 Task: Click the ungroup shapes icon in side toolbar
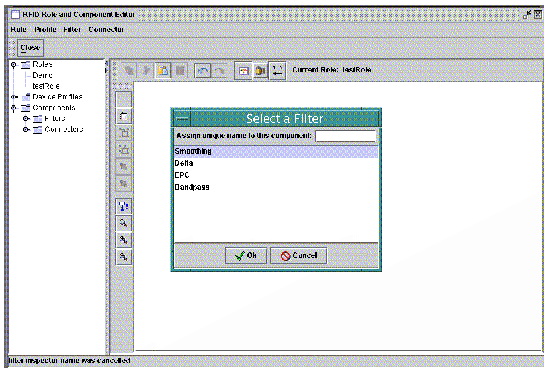coord(124,150)
